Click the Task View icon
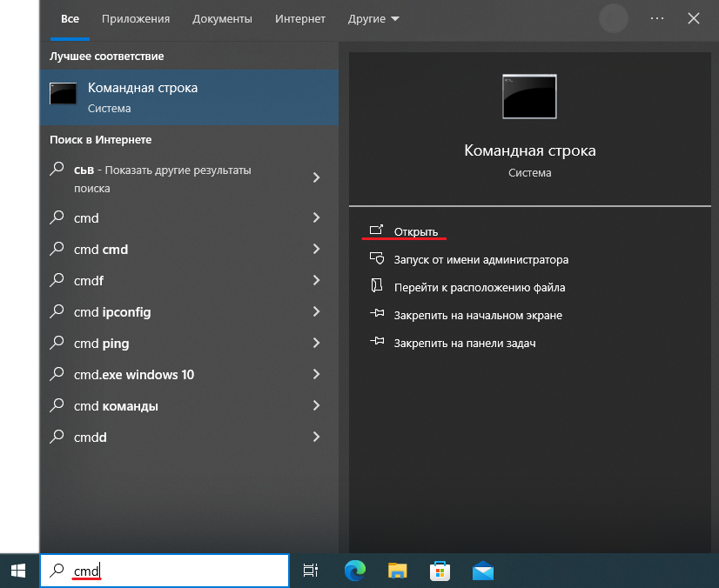Viewport: 719px width, 588px height. point(311,571)
